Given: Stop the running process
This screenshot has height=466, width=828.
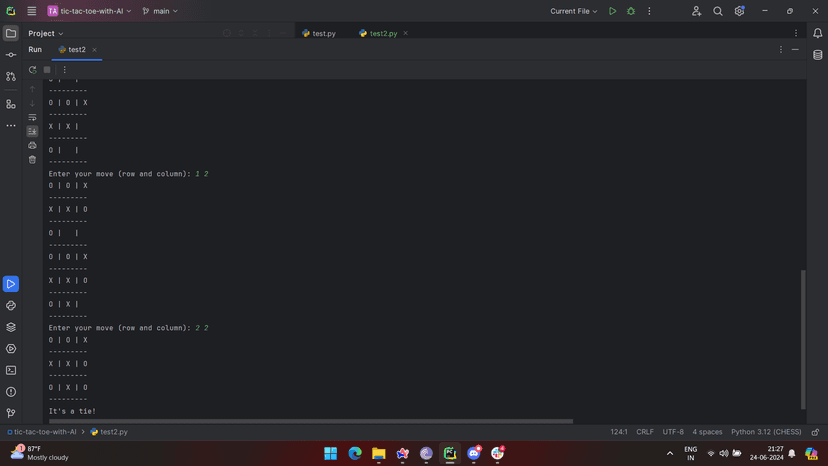Looking at the screenshot, I should (47, 70).
